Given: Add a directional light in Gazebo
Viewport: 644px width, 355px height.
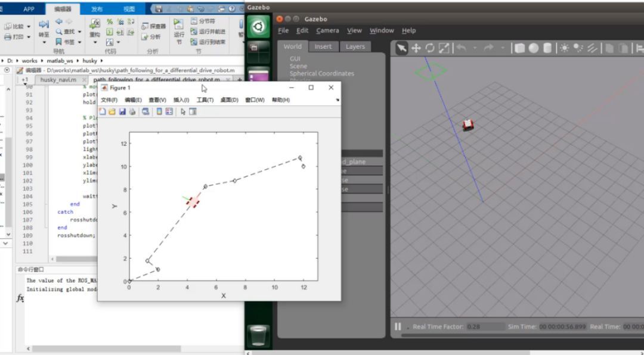Looking at the screenshot, I should pos(592,48).
